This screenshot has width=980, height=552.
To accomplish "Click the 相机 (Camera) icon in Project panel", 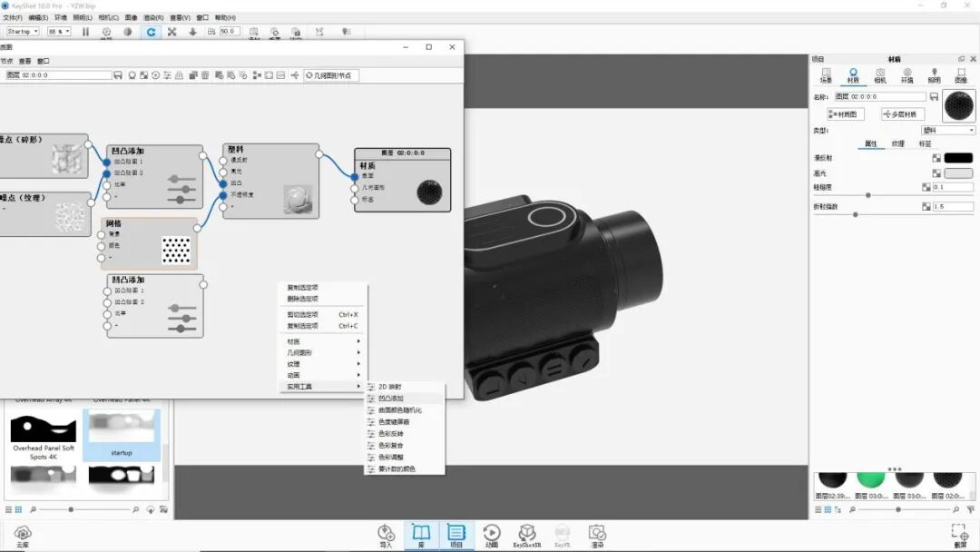I will 879,74.
